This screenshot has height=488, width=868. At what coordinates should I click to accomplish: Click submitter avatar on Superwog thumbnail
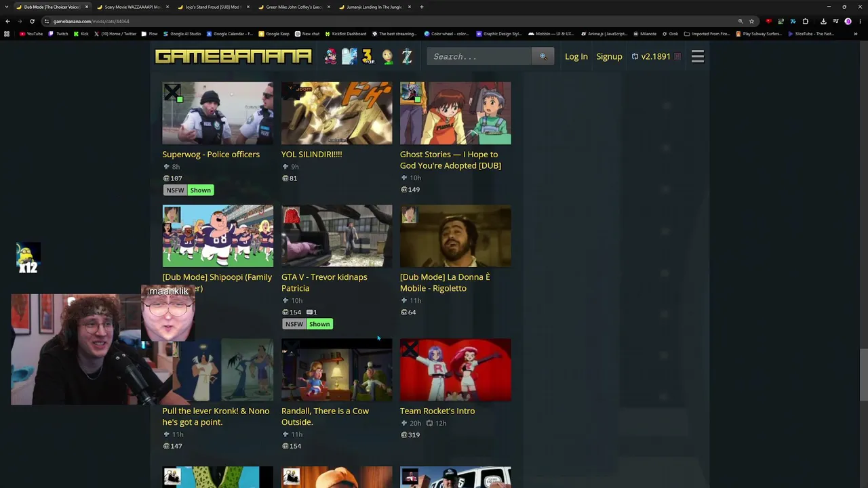(172, 92)
